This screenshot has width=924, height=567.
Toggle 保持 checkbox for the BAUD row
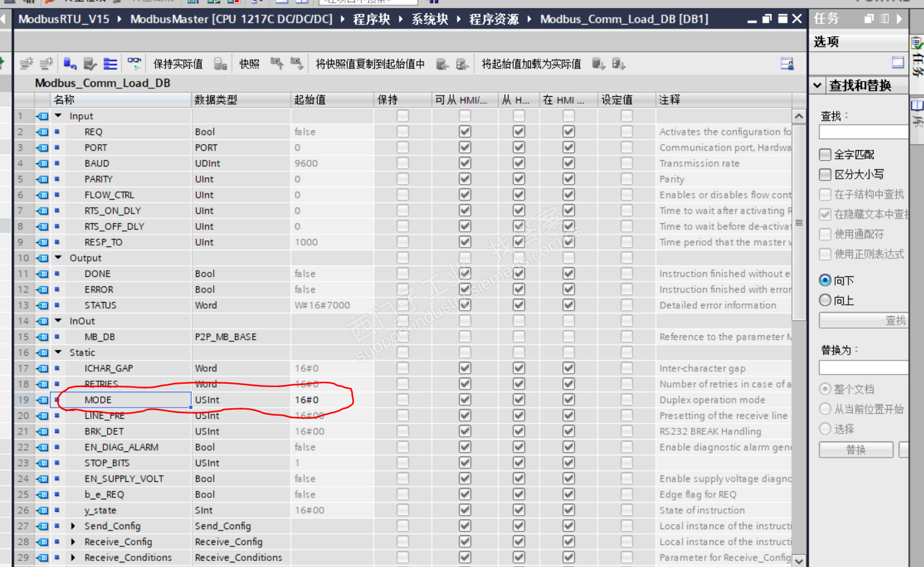point(403,163)
